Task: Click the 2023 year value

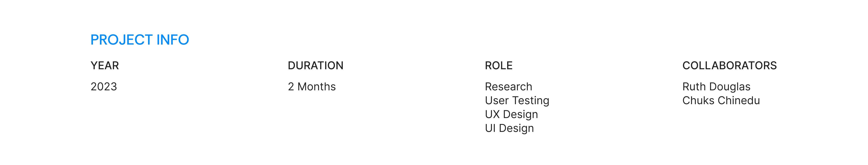Action: tap(104, 87)
